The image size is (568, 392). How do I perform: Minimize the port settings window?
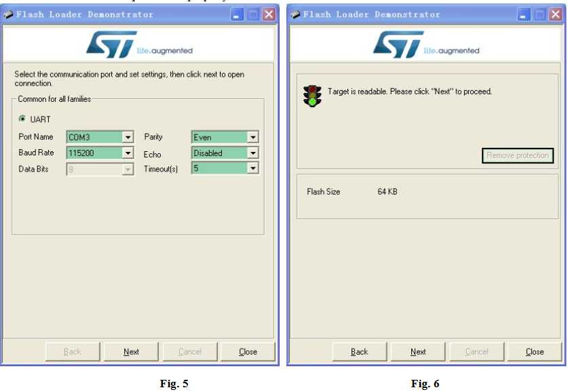pyautogui.click(x=237, y=14)
